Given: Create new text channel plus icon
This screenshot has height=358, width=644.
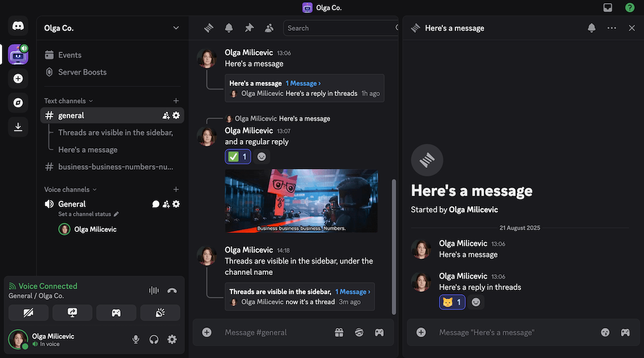Looking at the screenshot, I should 176,101.
